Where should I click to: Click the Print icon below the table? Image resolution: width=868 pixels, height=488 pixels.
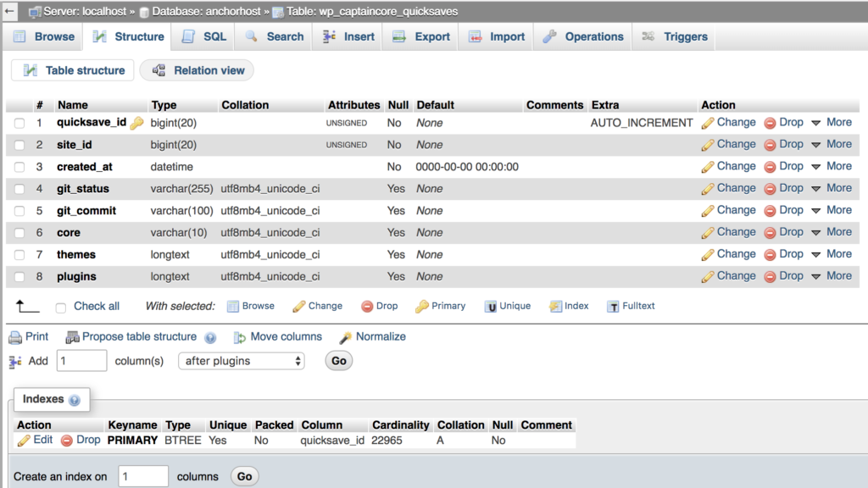(x=15, y=337)
